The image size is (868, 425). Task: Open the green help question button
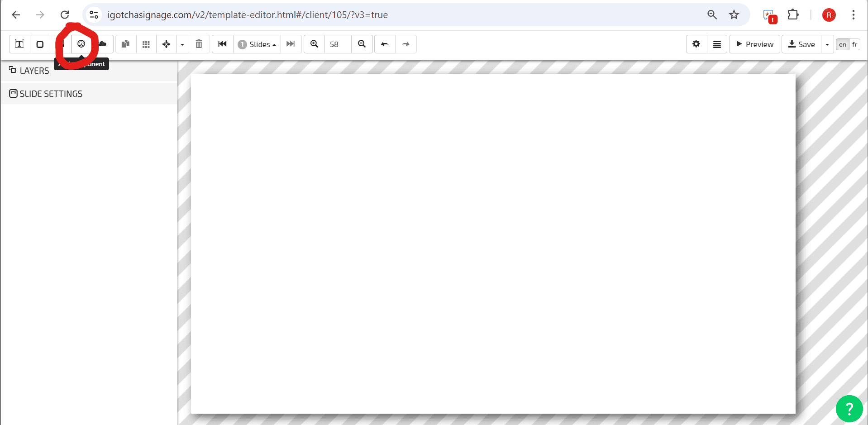[x=849, y=409]
